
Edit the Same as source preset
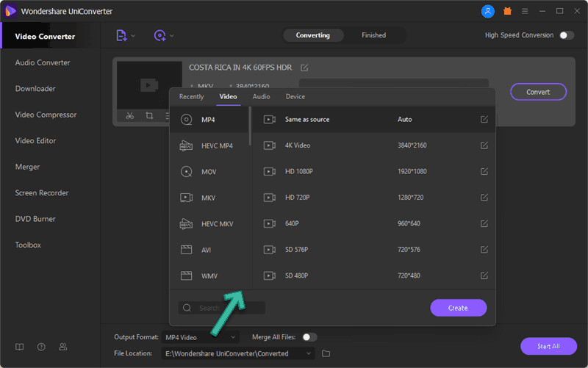(x=484, y=119)
